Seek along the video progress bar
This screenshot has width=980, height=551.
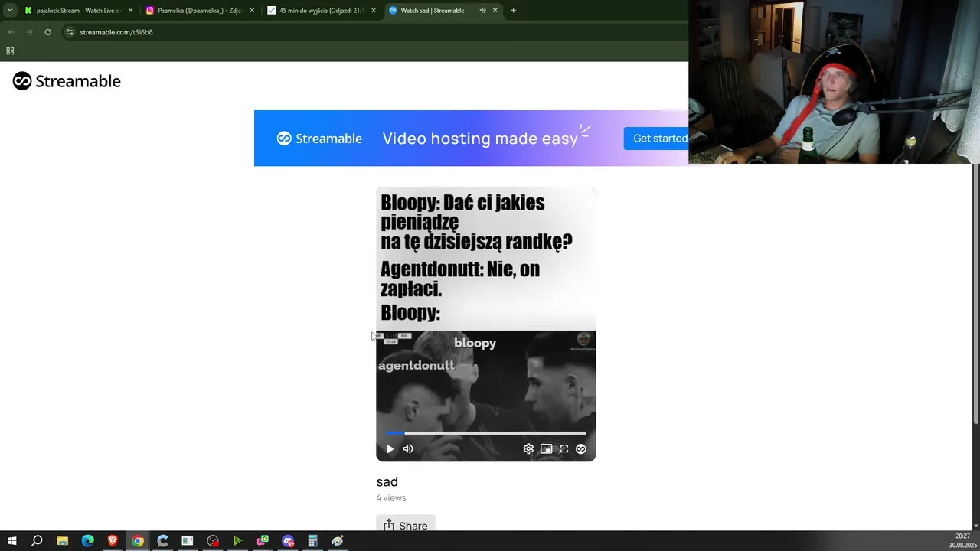coord(485,433)
